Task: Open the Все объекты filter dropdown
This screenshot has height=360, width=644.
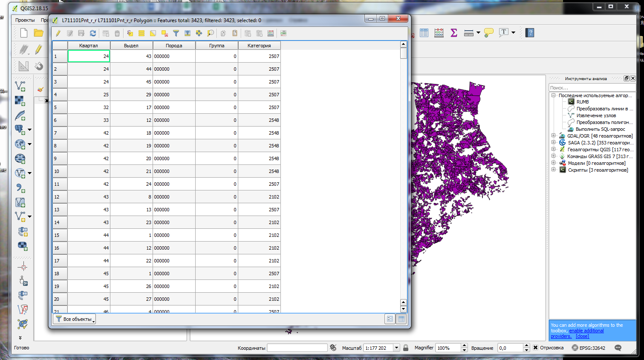Action: pos(75,319)
